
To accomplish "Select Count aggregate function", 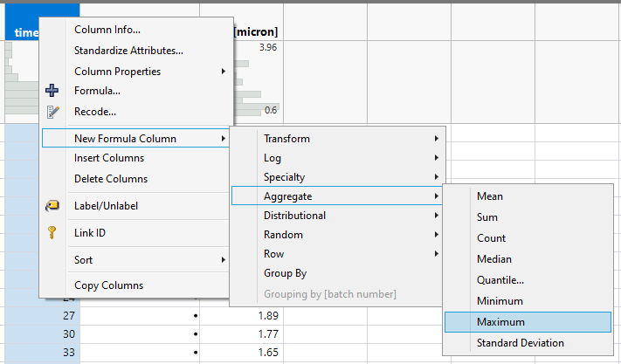I will click(x=528, y=238).
